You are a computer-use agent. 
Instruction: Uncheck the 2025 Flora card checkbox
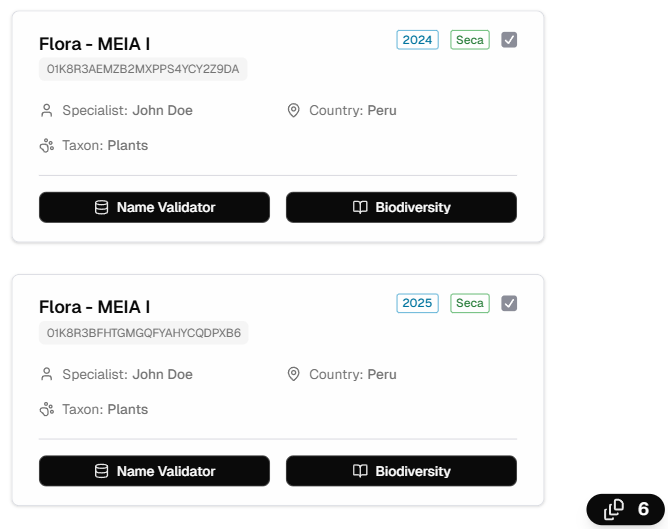(x=509, y=303)
